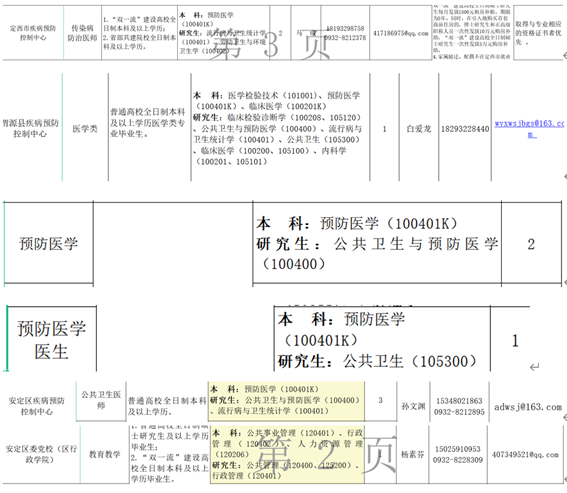
Task: Click the 医学类 category cell
Action: point(85,128)
